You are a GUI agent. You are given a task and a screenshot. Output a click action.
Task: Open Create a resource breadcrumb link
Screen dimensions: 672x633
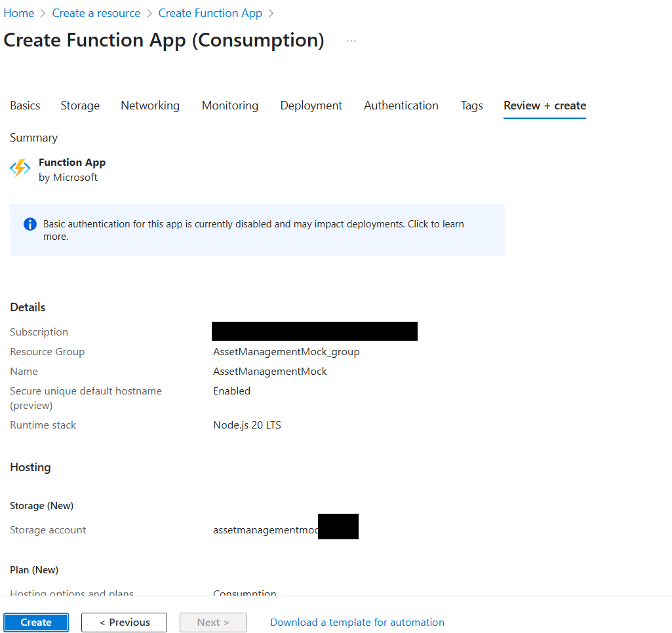pos(96,12)
